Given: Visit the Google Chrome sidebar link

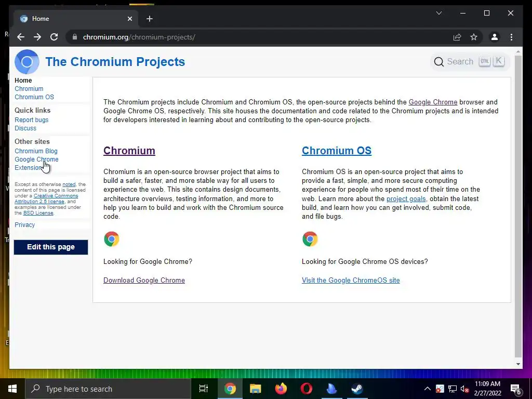Looking at the screenshot, I should (x=37, y=159).
